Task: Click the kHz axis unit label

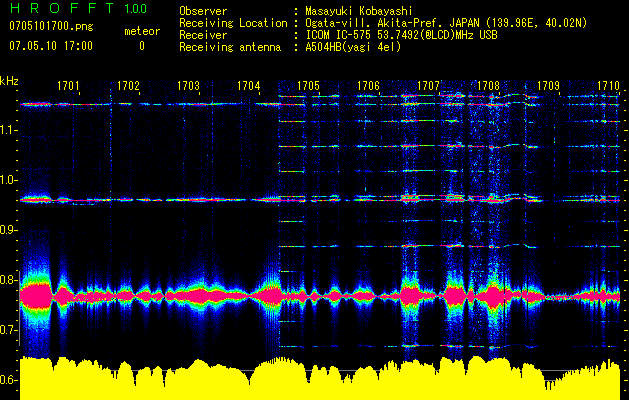Action: (x=9, y=81)
